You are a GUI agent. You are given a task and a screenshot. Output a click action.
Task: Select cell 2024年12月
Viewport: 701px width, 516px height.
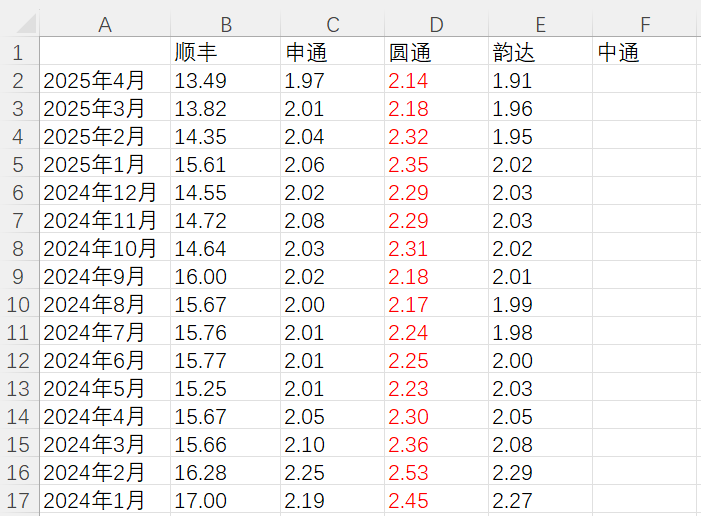[105, 192]
